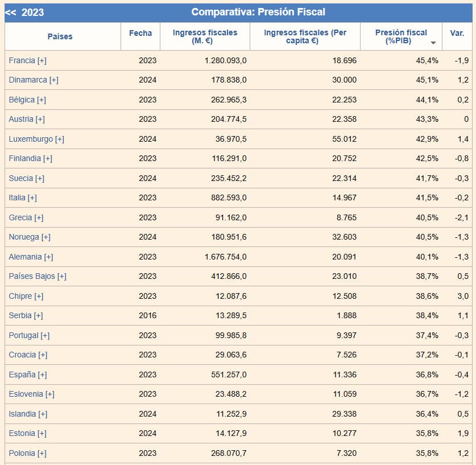
Task: Click the [+] icon beside Polonia
Action: 43,453
